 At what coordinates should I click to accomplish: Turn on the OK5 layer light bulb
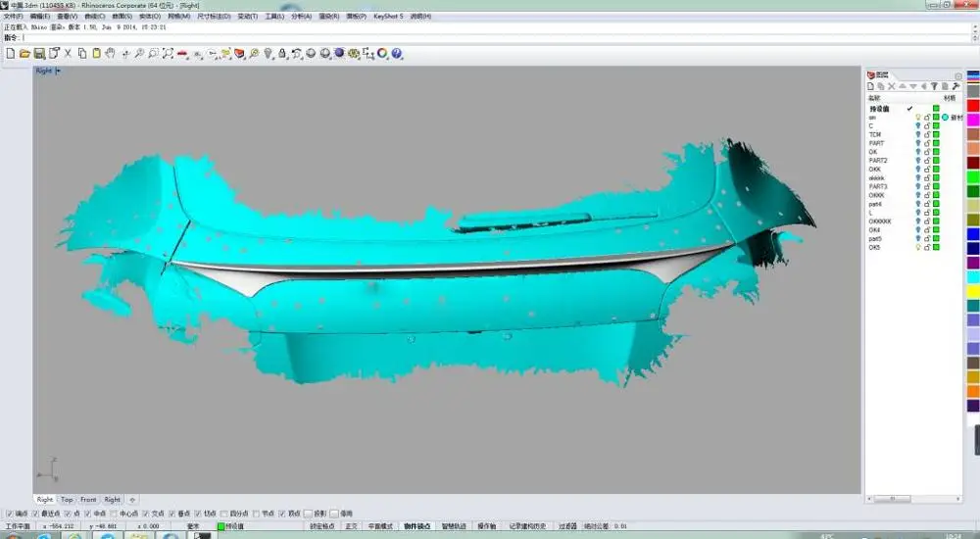click(x=918, y=247)
